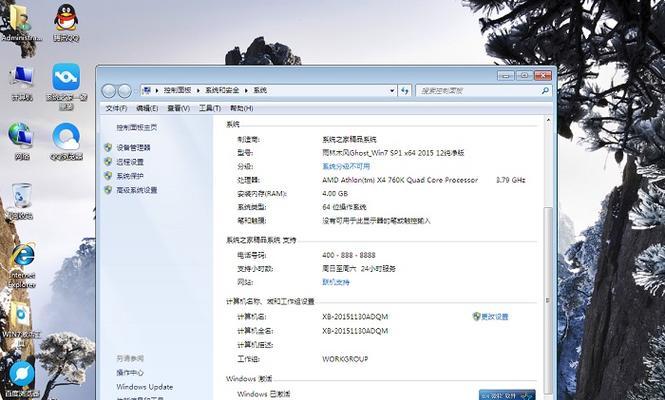The height and width of the screenshot is (400, 665).
Task: Select the processor text AMD Athlon X4 760K
Action: click(x=400, y=180)
